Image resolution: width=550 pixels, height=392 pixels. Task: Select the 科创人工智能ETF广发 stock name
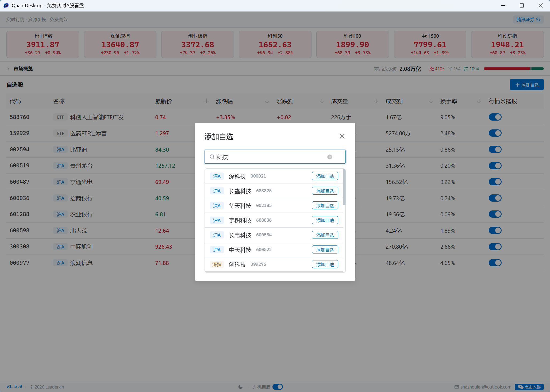97,117
